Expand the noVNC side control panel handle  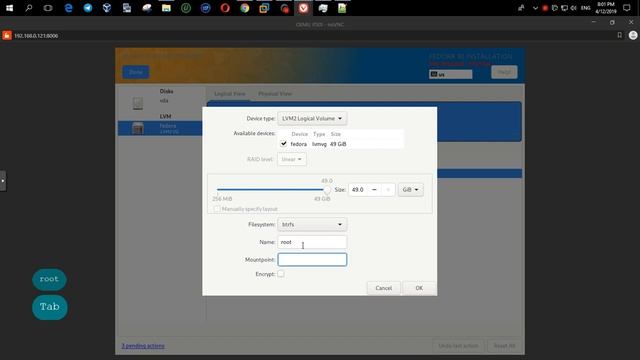(3, 180)
